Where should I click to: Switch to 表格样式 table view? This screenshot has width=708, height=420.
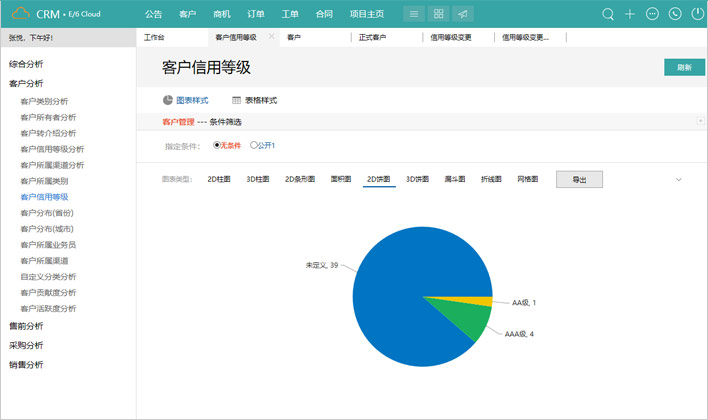[x=254, y=100]
